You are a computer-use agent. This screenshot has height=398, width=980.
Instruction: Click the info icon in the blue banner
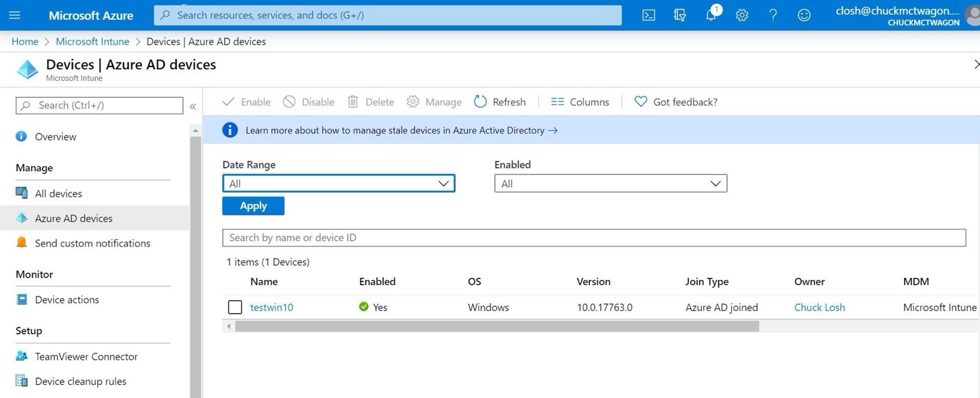tap(230, 130)
